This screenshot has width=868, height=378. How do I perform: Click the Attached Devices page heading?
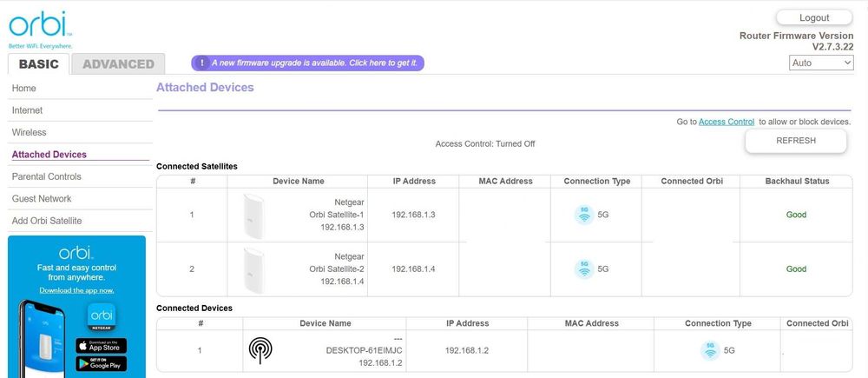coord(205,88)
